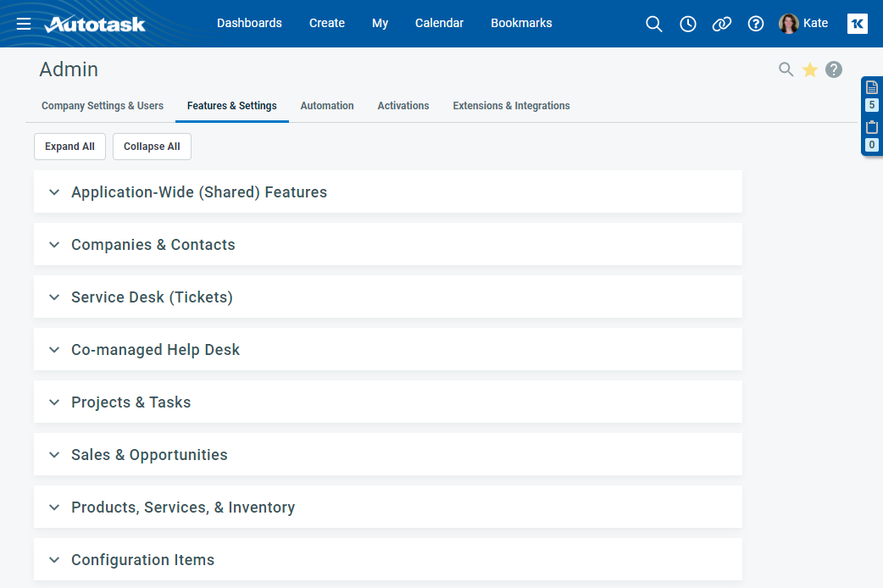Open the links icon in top bar
The width and height of the screenshot is (883, 588).
(721, 24)
